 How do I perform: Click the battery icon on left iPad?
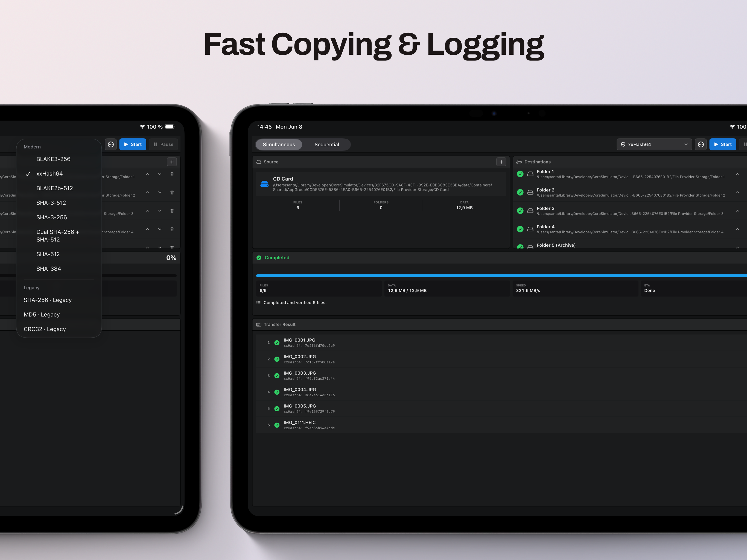click(x=170, y=127)
